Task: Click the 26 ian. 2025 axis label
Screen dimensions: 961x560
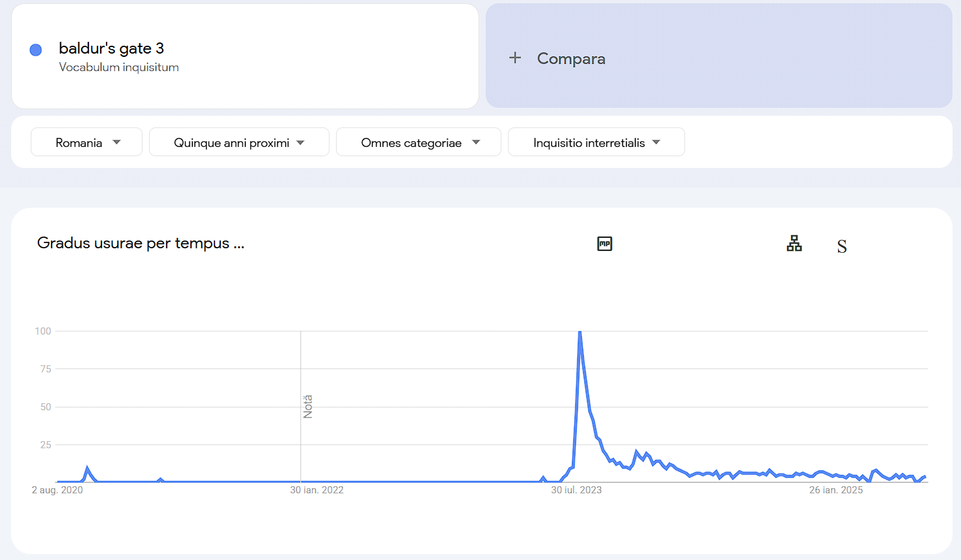Action: 835,490
